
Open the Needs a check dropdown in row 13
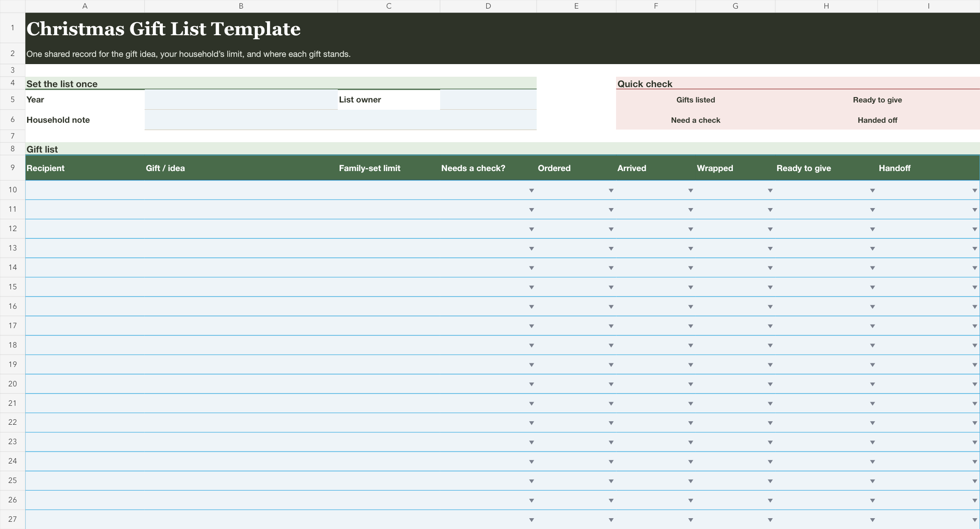pos(531,249)
